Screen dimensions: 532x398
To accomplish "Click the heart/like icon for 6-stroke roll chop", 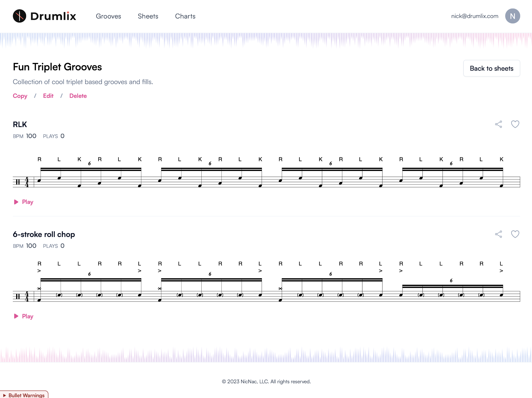I will click(515, 234).
